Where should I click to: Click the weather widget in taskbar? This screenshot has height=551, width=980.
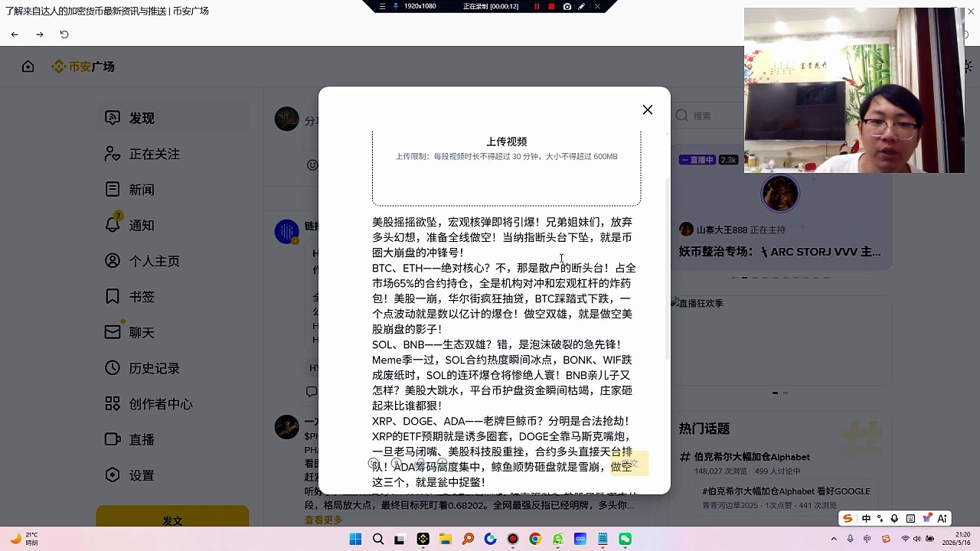point(24,539)
